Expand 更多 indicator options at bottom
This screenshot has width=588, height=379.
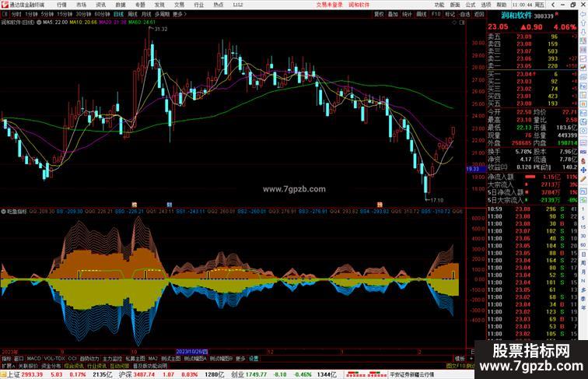coord(240,359)
